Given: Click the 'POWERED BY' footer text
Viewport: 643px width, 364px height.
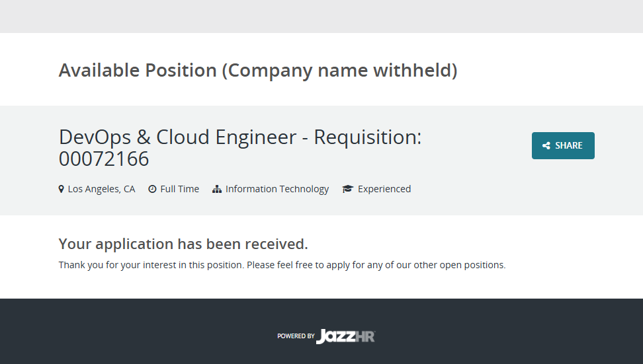Looking at the screenshot, I should coord(296,336).
